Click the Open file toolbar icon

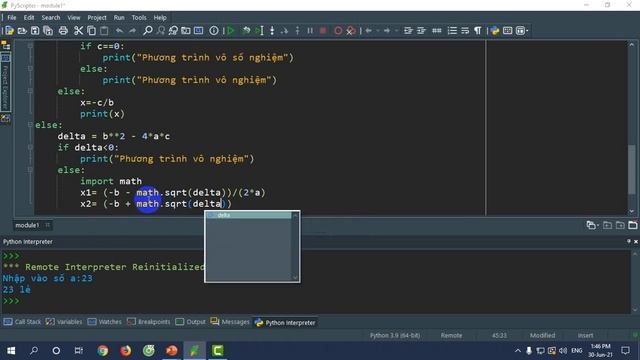point(22,31)
